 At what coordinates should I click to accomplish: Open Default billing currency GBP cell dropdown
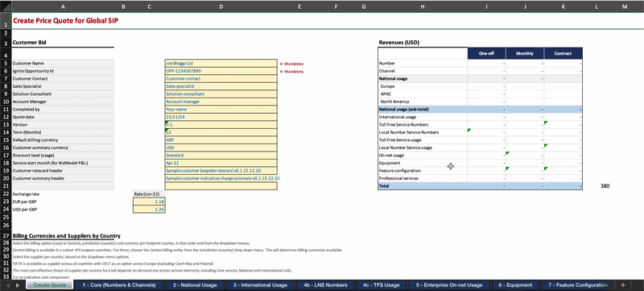coord(221,139)
